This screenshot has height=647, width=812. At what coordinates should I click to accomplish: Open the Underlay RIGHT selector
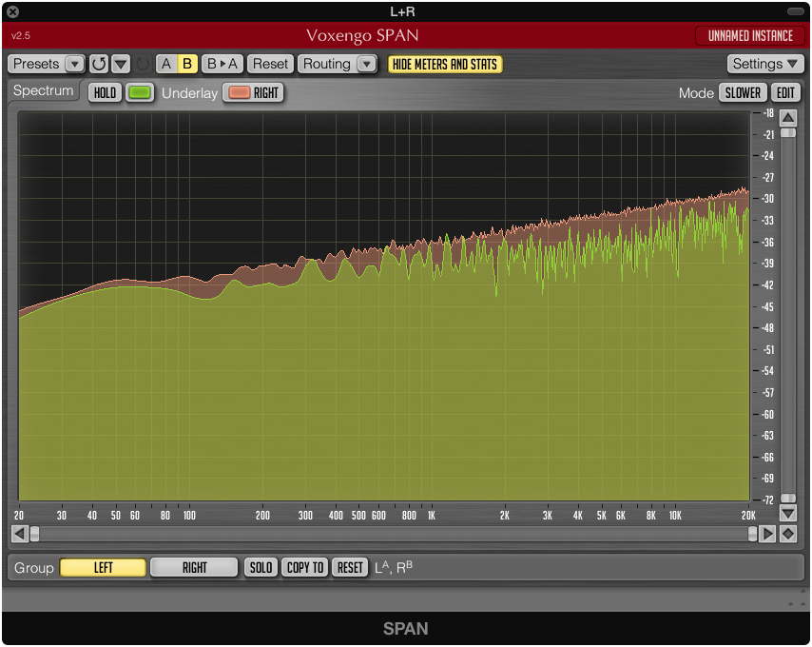[x=254, y=92]
